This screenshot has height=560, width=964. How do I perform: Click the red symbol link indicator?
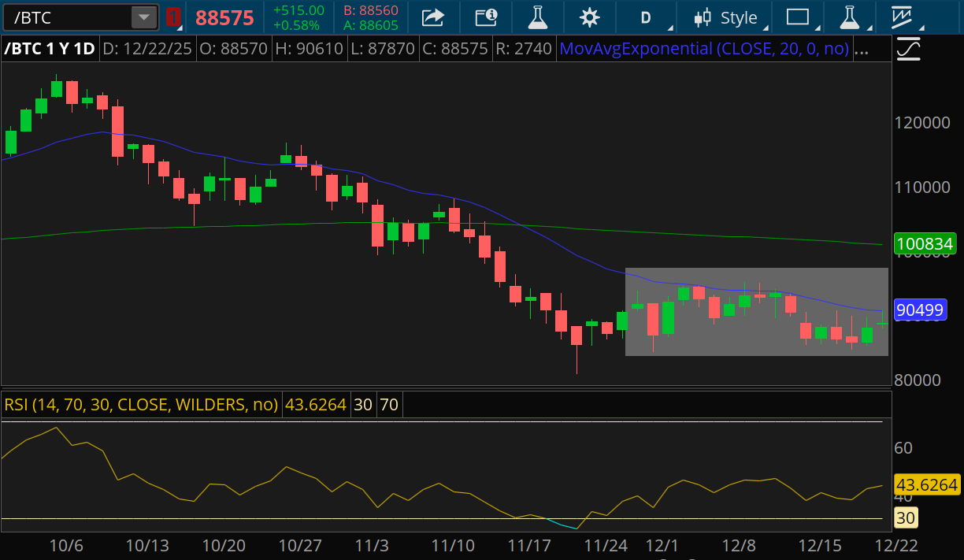[174, 17]
